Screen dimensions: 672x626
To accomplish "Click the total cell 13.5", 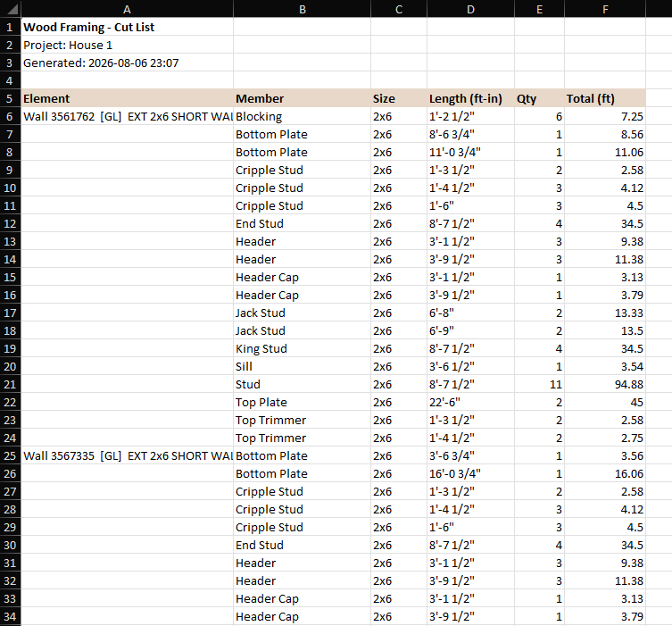I will (605, 331).
